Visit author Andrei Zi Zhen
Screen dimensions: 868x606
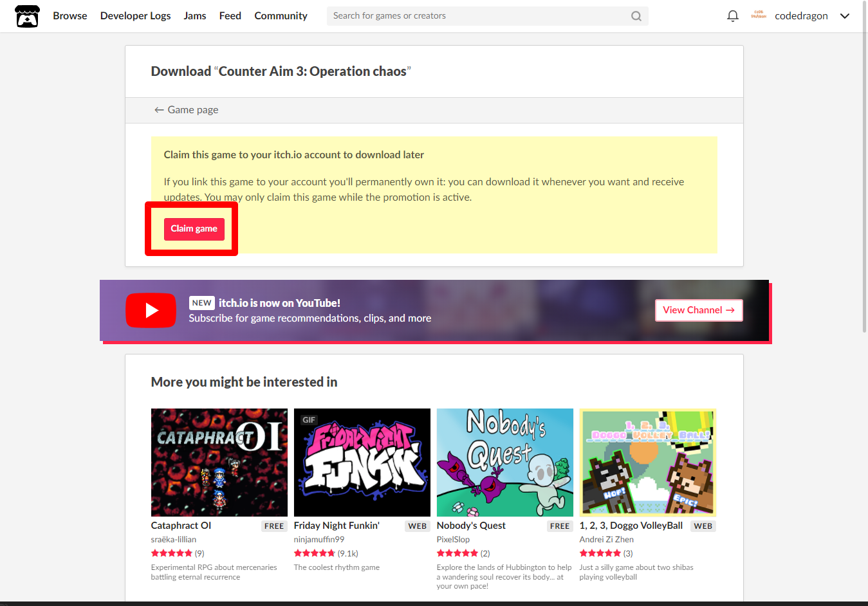click(607, 540)
